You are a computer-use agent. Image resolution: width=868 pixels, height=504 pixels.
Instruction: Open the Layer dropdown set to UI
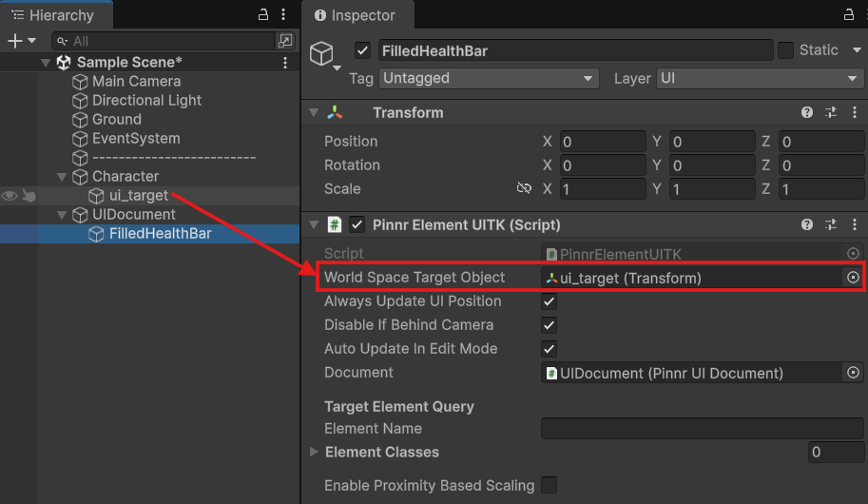click(x=759, y=79)
